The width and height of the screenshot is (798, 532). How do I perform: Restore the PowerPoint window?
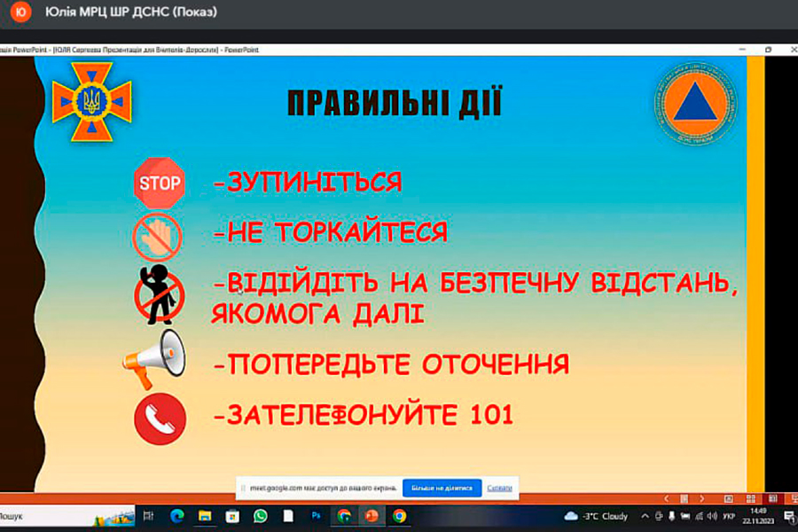coord(768,50)
